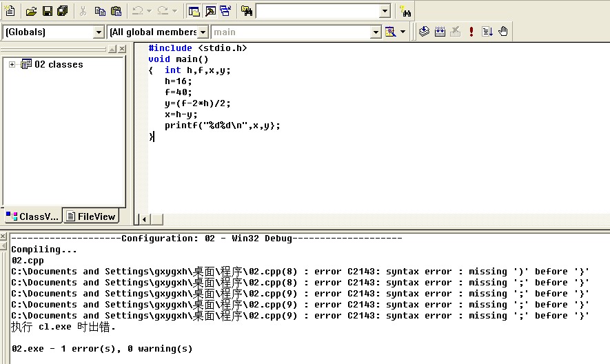The image size is (610, 364).
Task: Click the Search binoculars icon
Action: click(x=405, y=11)
